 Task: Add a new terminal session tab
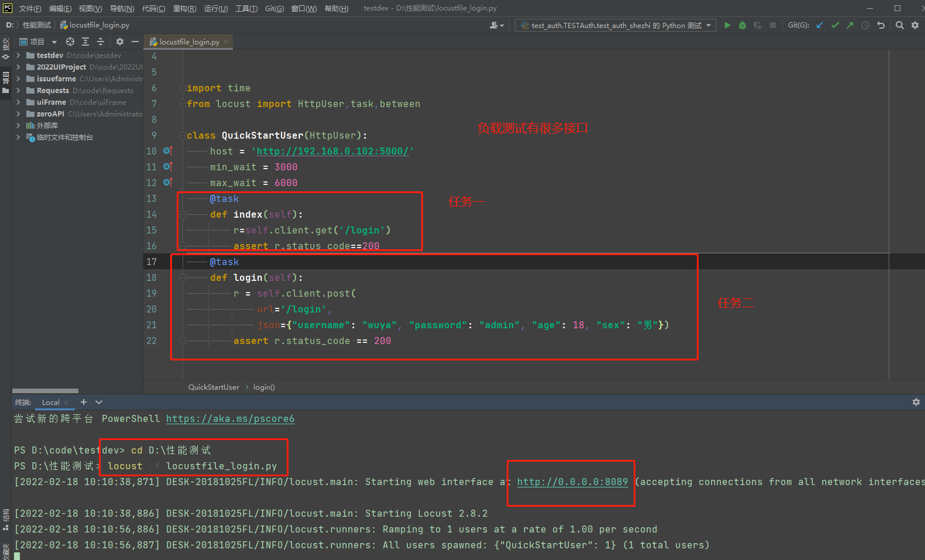(x=84, y=402)
